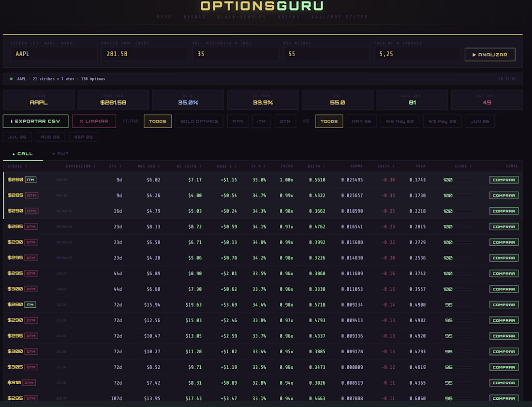Click the ITM badge on the $280 9d row

pos(30,180)
